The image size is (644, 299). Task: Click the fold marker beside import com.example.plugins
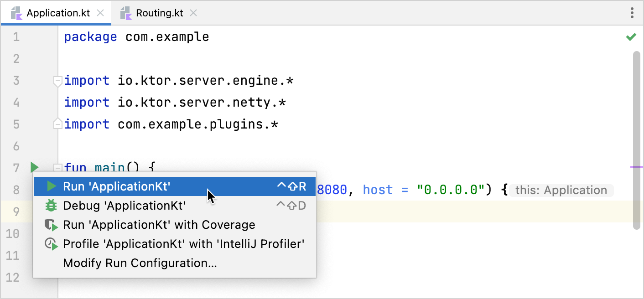point(57,124)
